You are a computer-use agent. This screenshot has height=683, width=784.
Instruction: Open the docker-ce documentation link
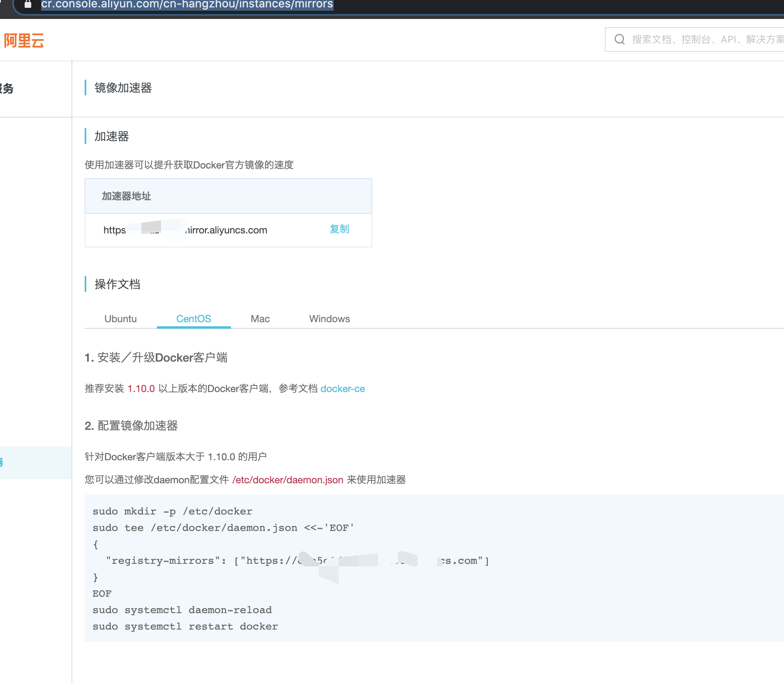tap(343, 389)
